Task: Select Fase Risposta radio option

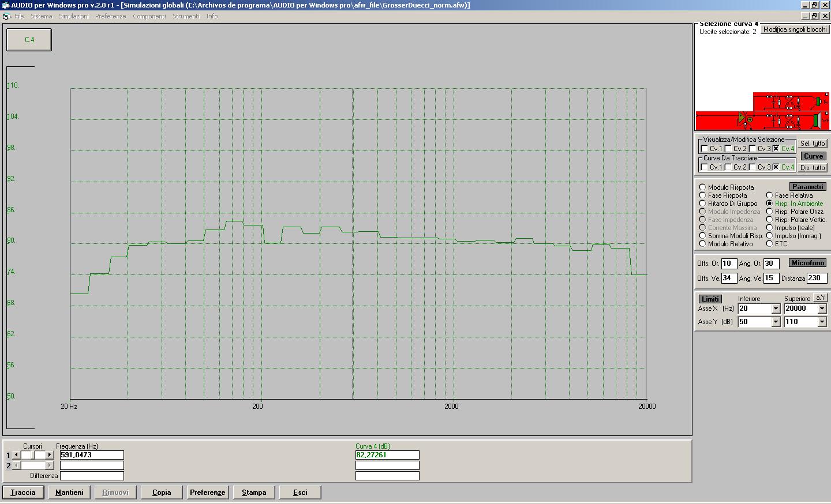Action: pyautogui.click(x=702, y=195)
